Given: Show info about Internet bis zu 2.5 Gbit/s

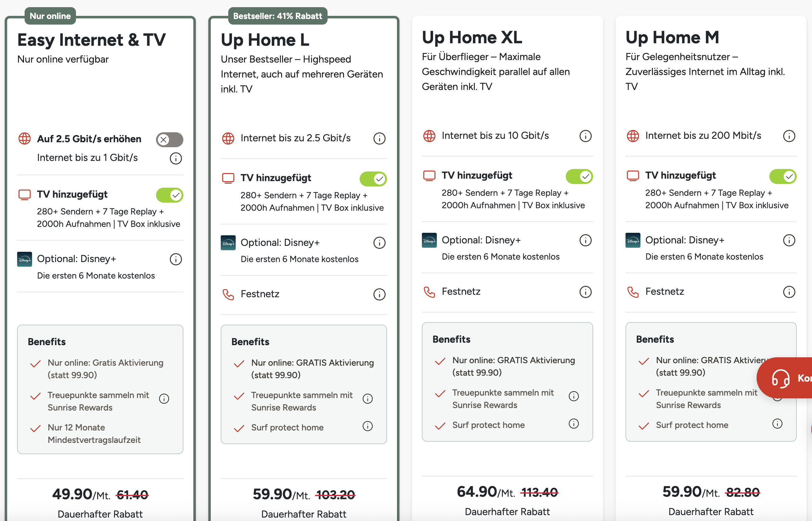Looking at the screenshot, I should click(x=380, y=138).
